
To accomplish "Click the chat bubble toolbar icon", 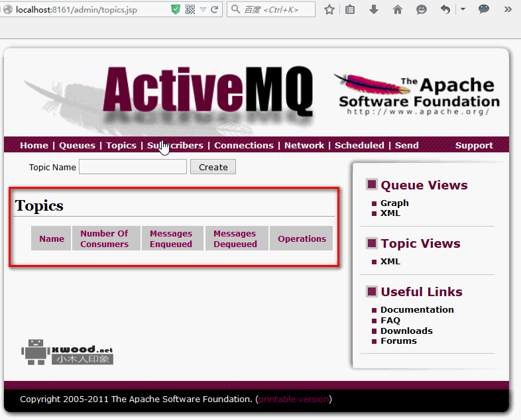I will 484,10.
